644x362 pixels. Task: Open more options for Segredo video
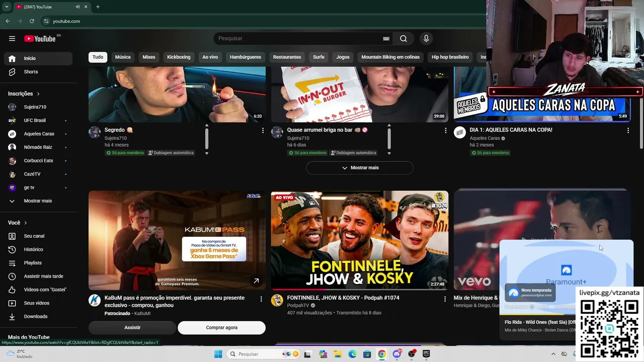pyautogui.click(x=263, y=130)
